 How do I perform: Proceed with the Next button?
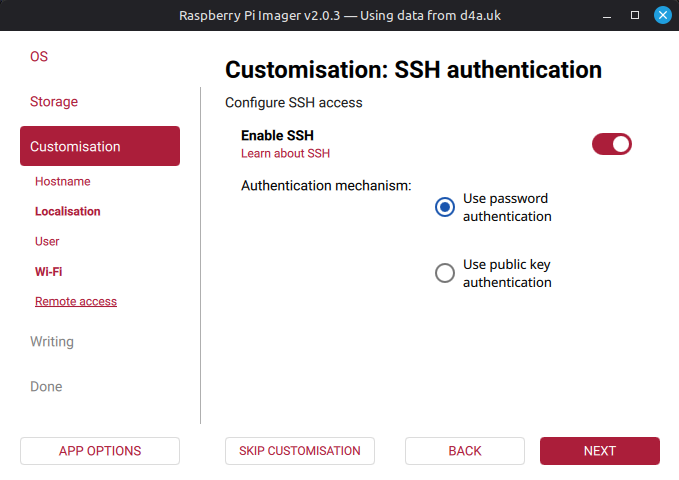point(600,451)
